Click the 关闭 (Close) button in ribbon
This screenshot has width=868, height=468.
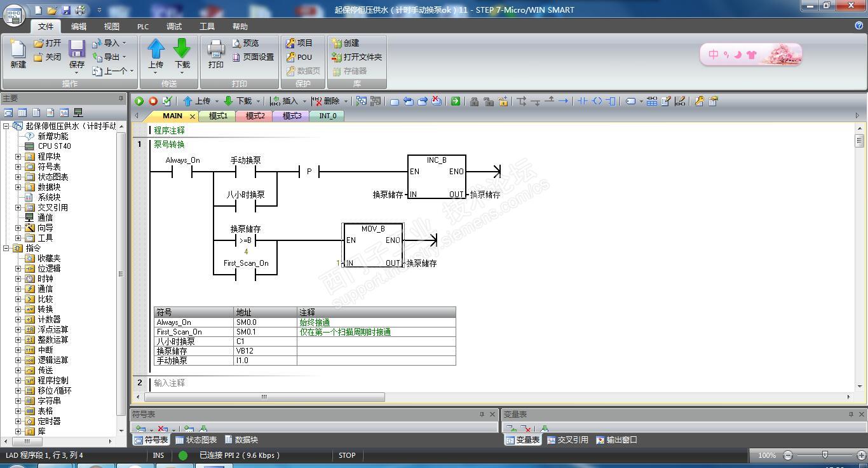48,57
